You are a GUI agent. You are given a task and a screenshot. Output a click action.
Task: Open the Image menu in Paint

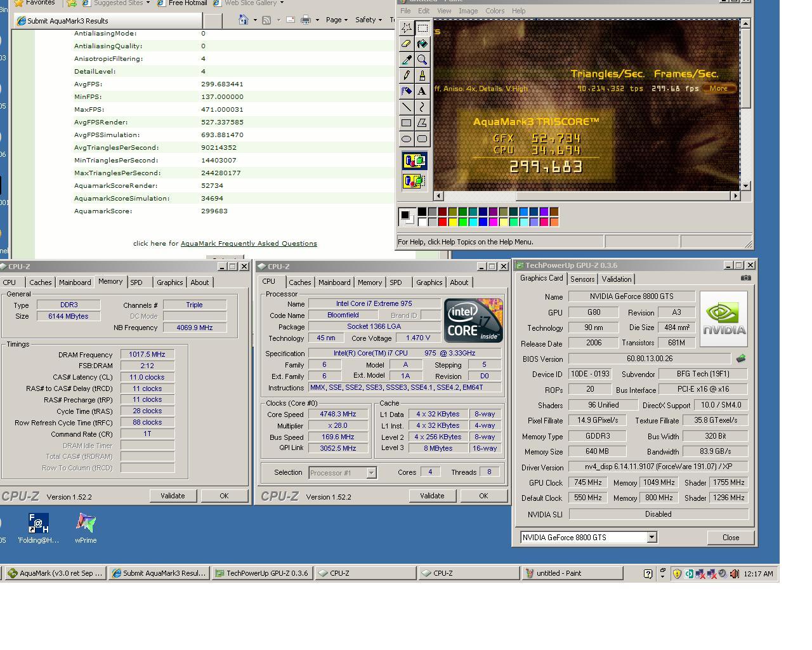[x=468, y=11]
